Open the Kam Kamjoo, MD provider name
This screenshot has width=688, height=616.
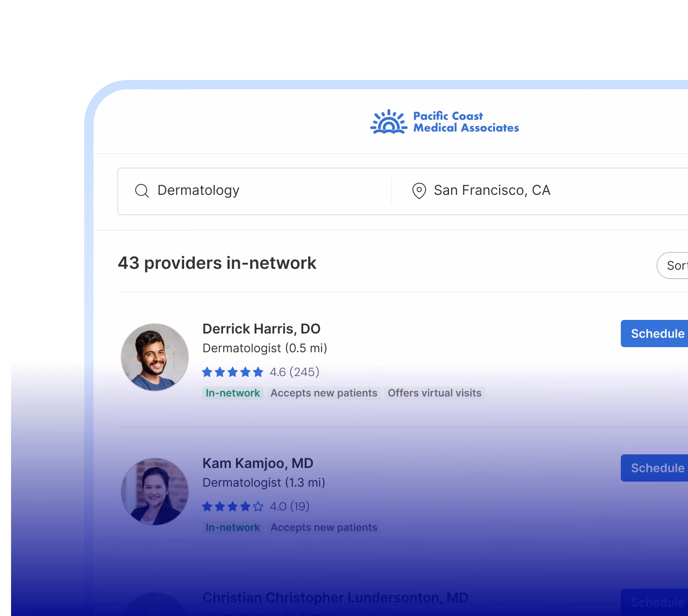pos(258,463)
